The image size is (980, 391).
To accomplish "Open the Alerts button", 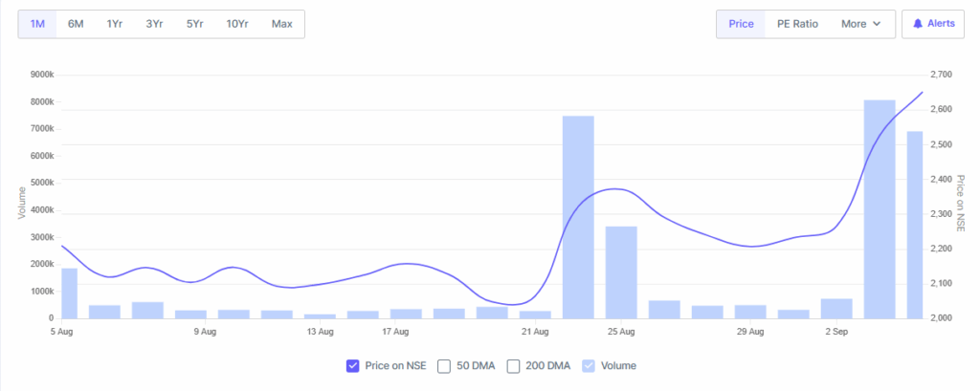I will (933, 24).
